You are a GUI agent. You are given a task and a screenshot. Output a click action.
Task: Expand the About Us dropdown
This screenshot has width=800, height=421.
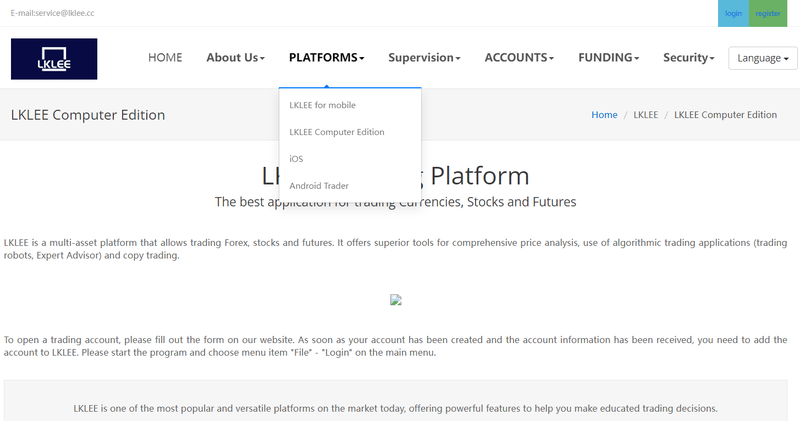point(235,58)
